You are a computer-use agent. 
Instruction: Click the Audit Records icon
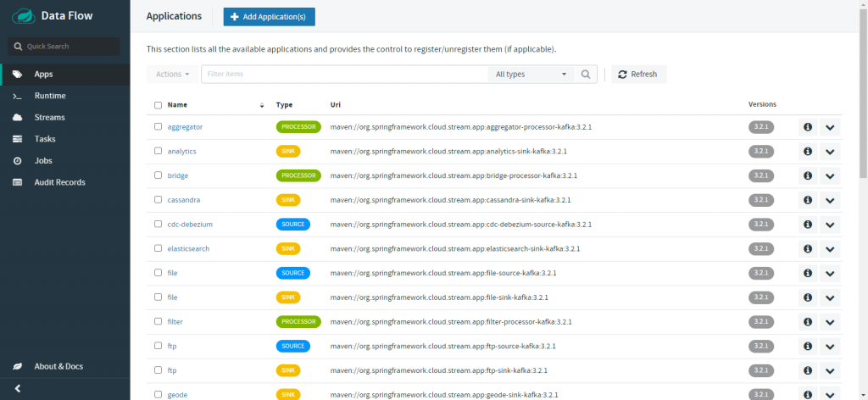18,182
